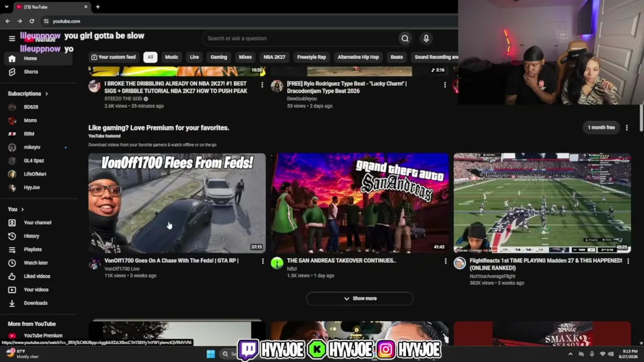Image resolution: width=644 pixels, height=362 pixels.
Task: Open Deedoubleyou channel name
Action: (303, 99)
